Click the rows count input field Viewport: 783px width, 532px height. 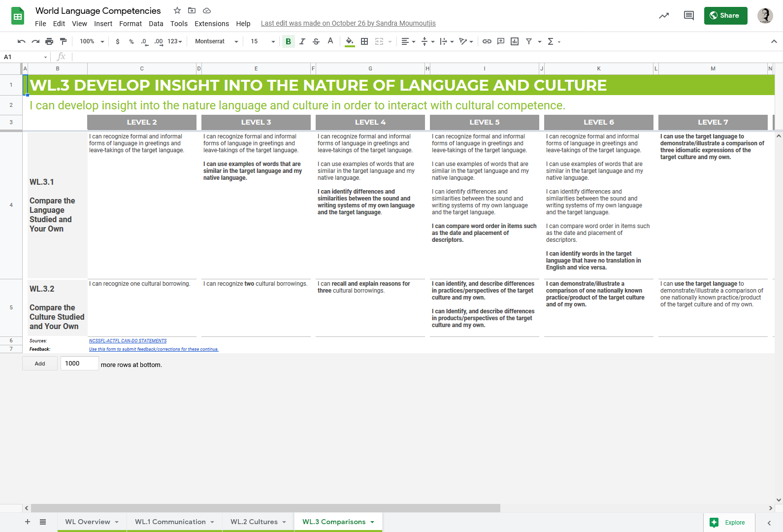click(79, 364)
